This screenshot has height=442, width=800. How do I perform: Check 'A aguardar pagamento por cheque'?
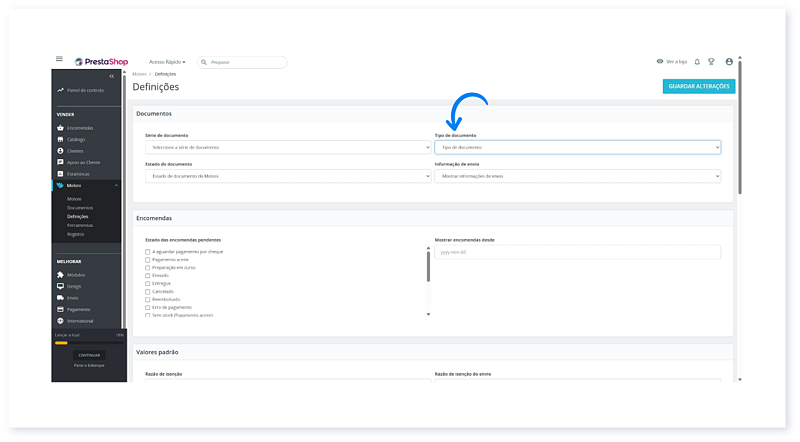tap(148, 252)
